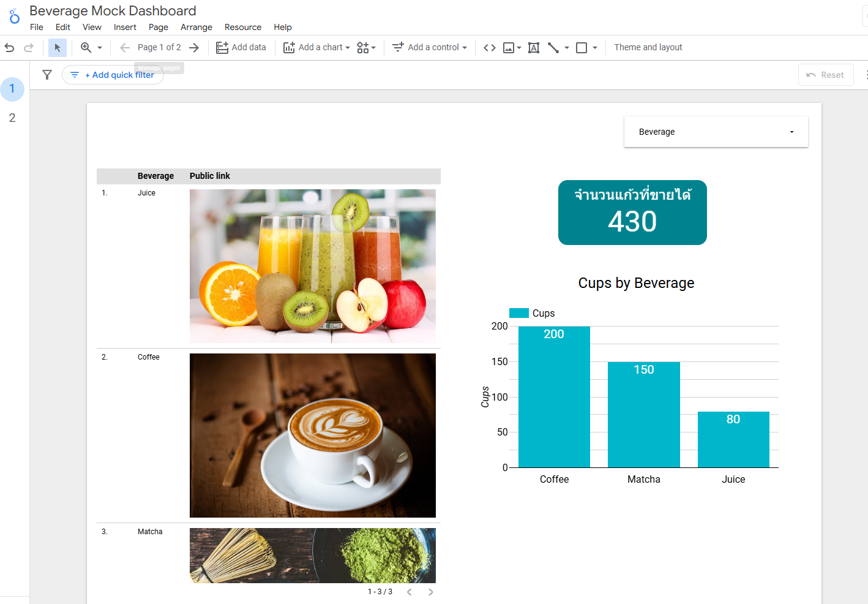Click the zoom magnifier tool
Viewport: 868px width, 604px height.
86,48
